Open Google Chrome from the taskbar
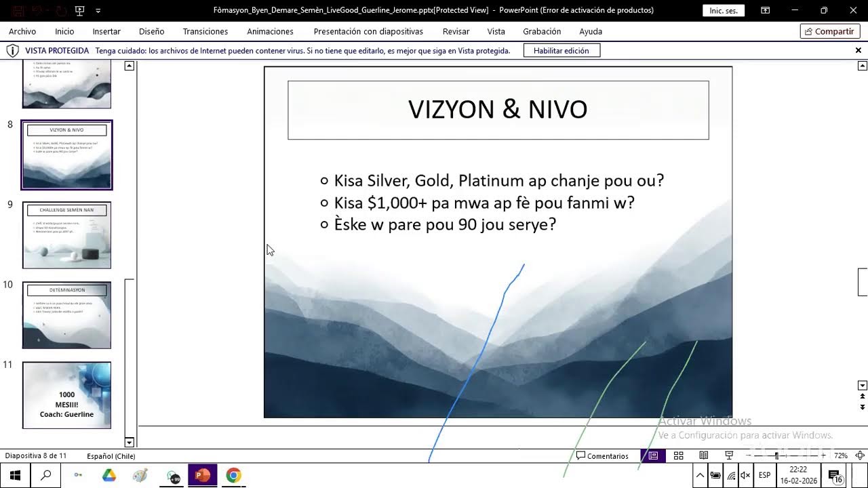 [233, 476]
